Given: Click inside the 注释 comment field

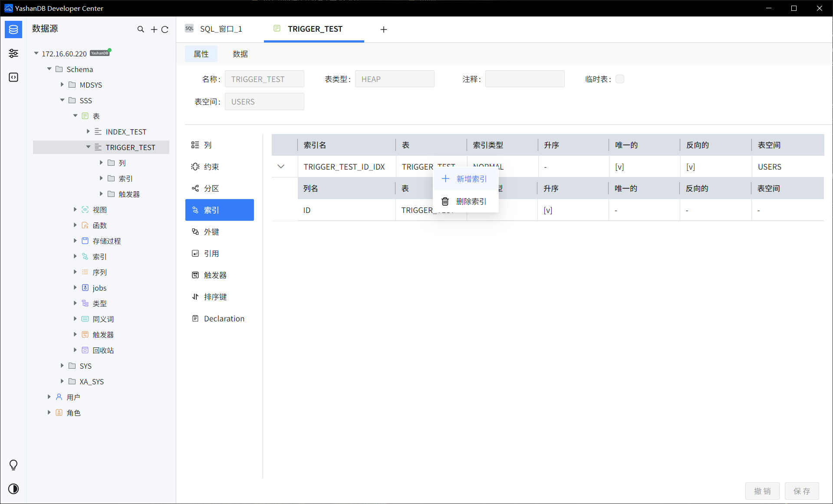Looking at the screenshot, I should point(524,79).
